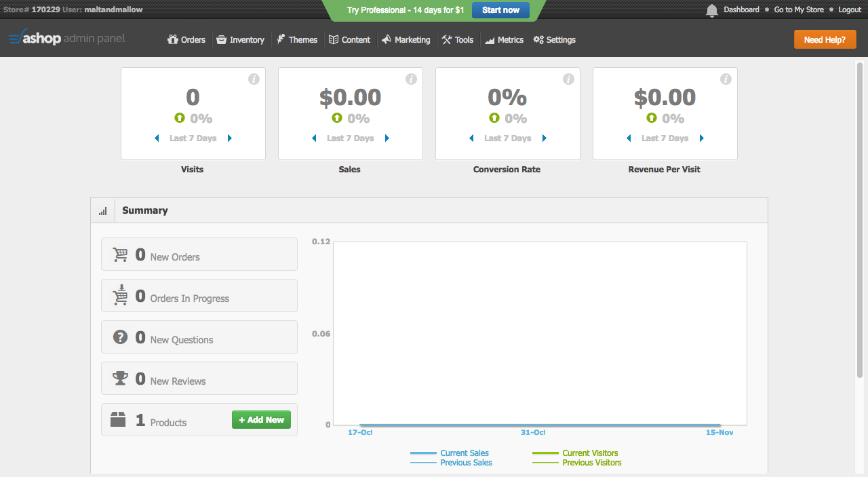Viewport: 868px width, 477px height.
Task: Click the info icon on Conversion Rate card
Action: tap(568, 79)
